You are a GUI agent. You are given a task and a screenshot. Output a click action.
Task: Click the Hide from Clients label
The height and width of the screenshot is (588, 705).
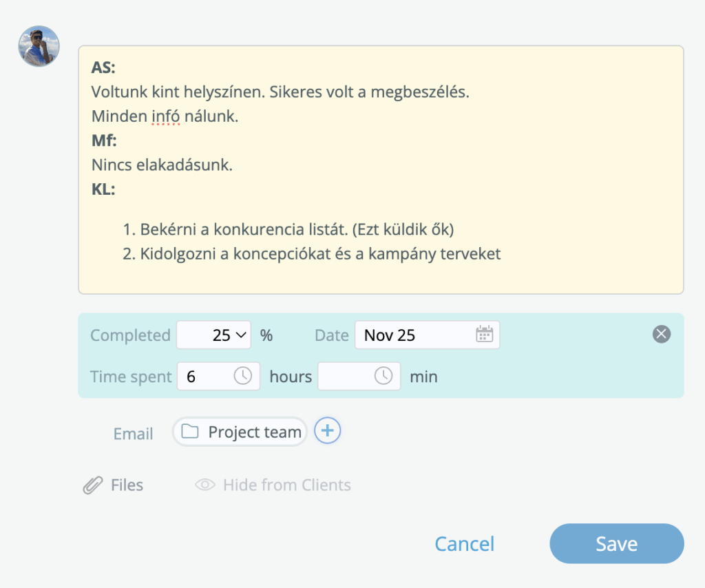click(x=286, y=485)
